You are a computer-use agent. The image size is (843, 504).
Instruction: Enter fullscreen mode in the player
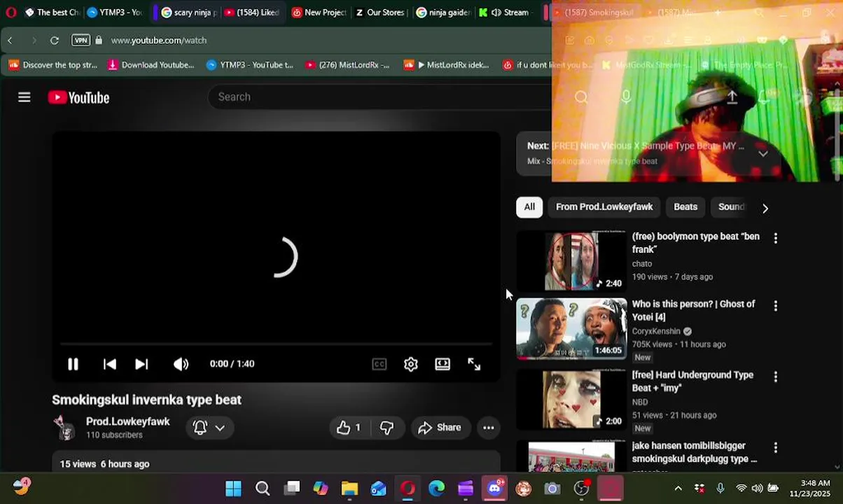click(474, 364)
